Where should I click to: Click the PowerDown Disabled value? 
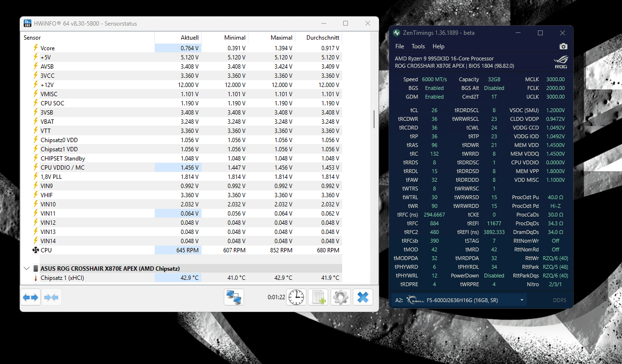(x=494, y=276)
